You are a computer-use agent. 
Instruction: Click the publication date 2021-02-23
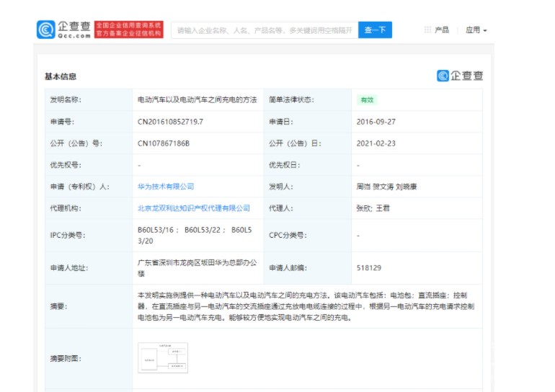point(376,143)
